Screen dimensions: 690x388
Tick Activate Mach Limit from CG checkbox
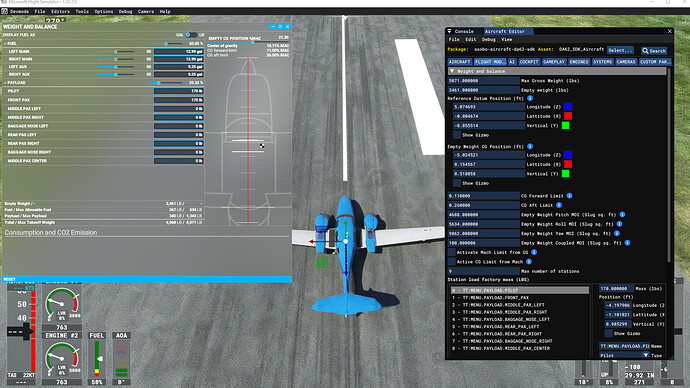451,253
